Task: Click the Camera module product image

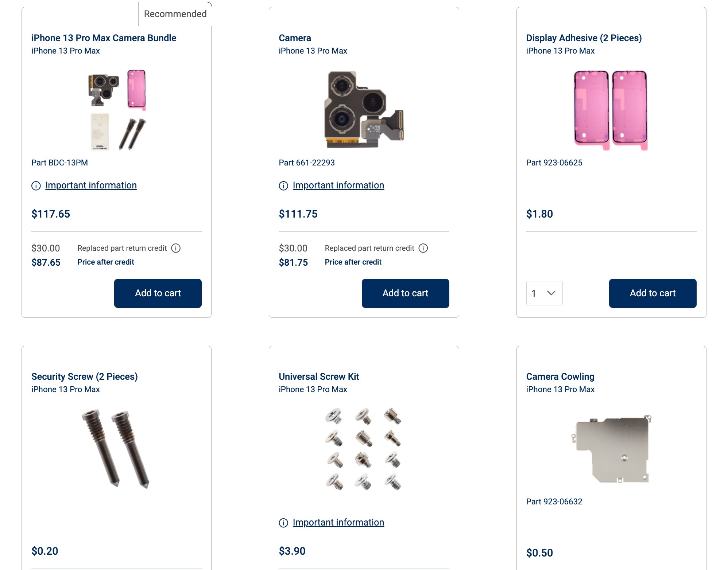Action: tap(364, 109)
